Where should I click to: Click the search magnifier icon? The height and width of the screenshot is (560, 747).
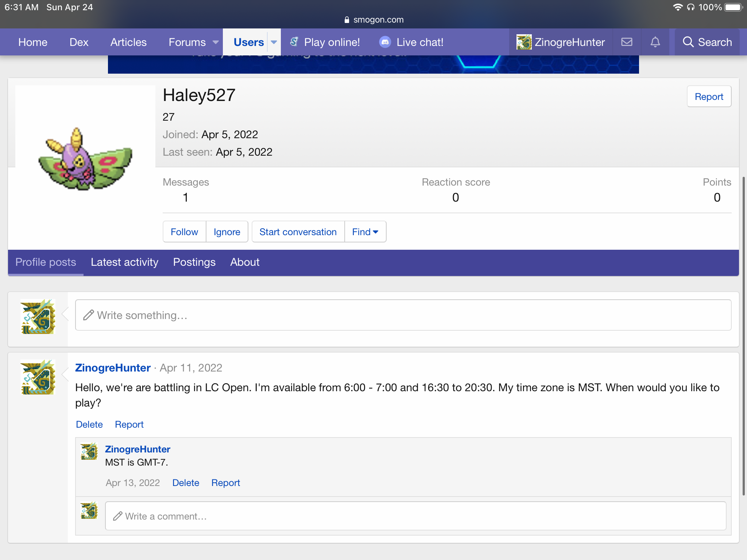[x=688, y=42]
